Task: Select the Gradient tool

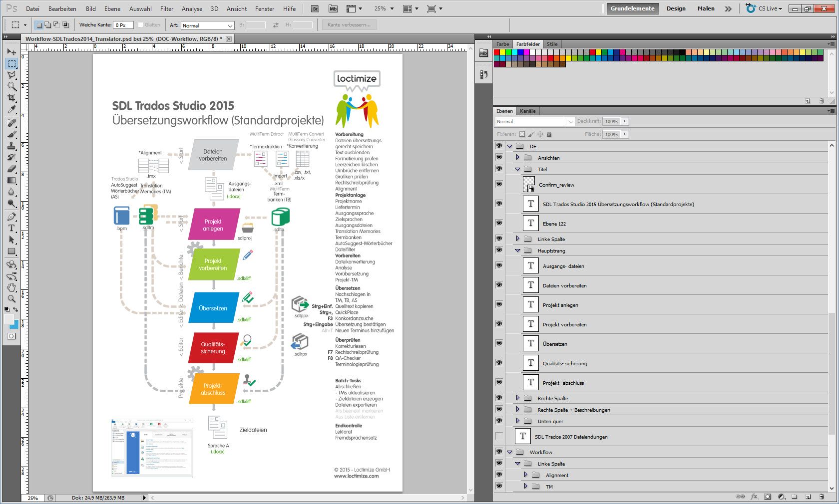Action: pyautogui.click(x=11, y=180)
